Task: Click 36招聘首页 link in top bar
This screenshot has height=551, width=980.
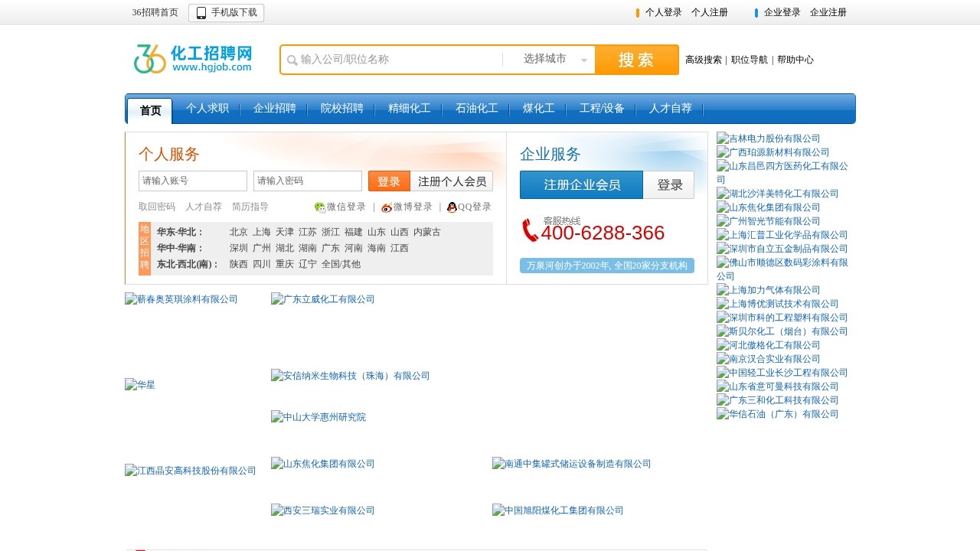Action: 155,12
